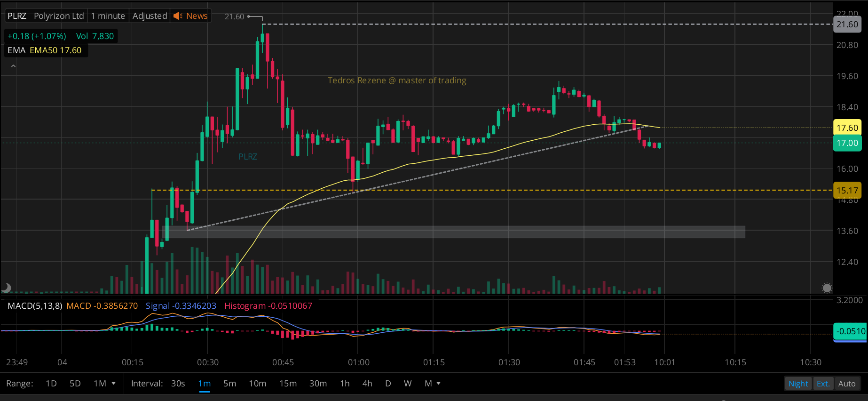Choose the D daily interval
868x401 pixels.
[388, 384]
